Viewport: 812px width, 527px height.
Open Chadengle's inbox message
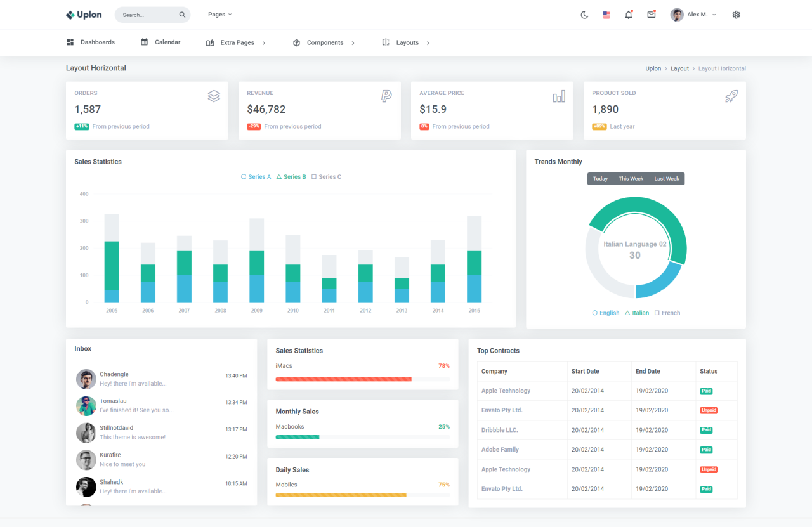pyautogui.click(x=161, y=379)
